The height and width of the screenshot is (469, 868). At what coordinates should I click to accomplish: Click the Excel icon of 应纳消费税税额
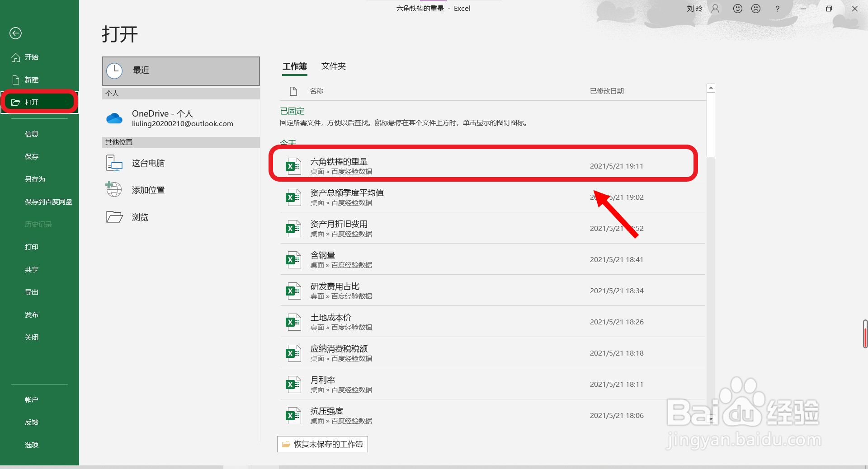pos(293,353)
